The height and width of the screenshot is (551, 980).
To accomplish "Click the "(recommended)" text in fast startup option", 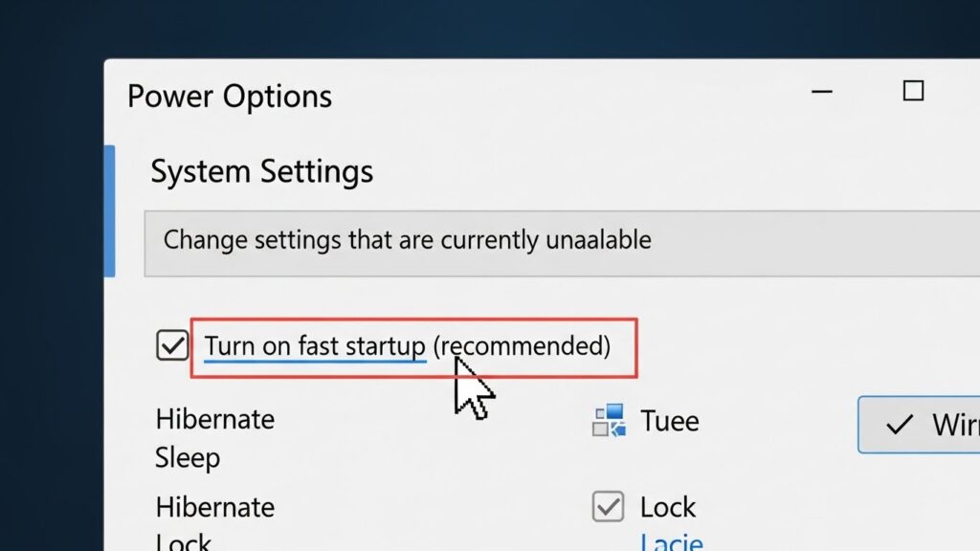I will [x=522, y=345].
